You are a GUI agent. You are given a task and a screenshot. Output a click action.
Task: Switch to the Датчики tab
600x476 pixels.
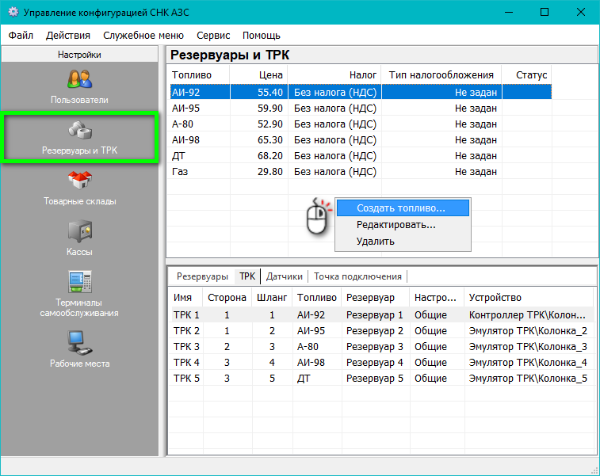point(284,276)
